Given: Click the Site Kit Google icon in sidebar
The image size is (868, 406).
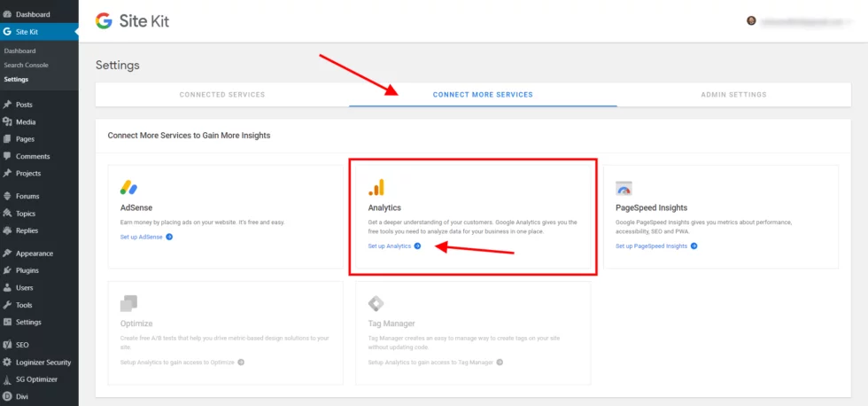Looking at the screenshot, I should (7, 32).
